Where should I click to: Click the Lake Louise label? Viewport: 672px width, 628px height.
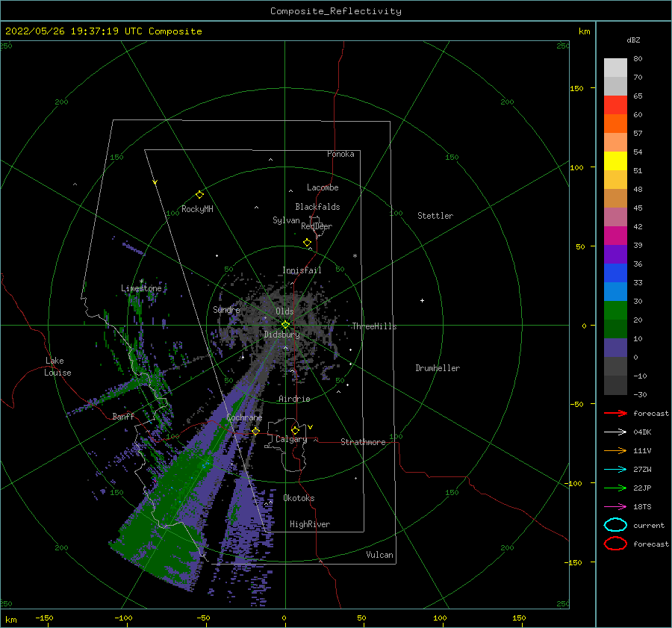tap(57, 367)
